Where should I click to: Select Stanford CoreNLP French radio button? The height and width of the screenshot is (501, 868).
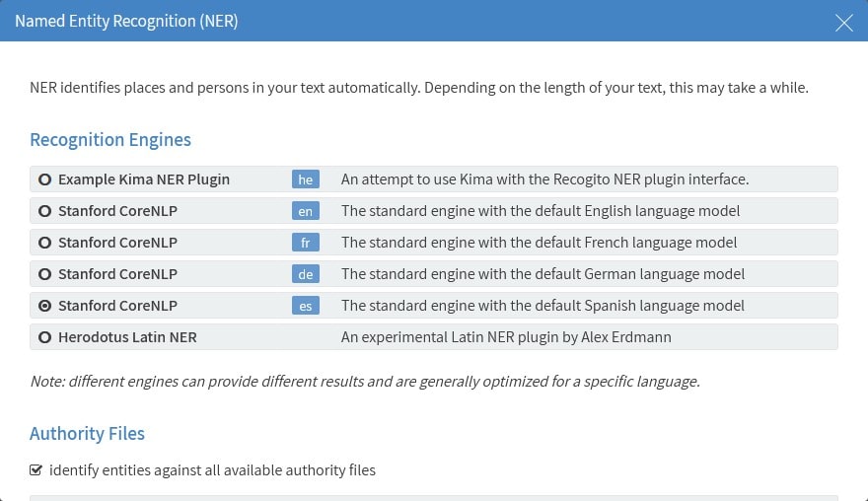coord(44,243)
